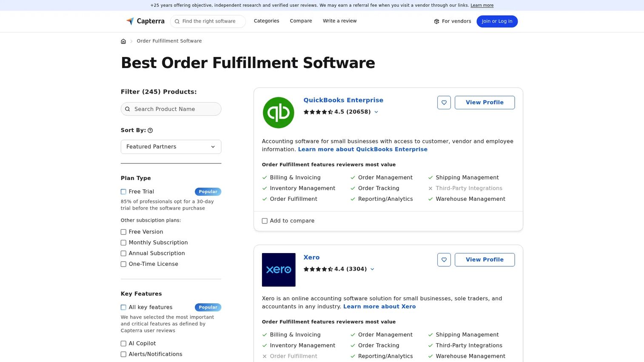Open the Xero logo thumbnail
This screenshot has width=644, height=362.
click(279, 270)
